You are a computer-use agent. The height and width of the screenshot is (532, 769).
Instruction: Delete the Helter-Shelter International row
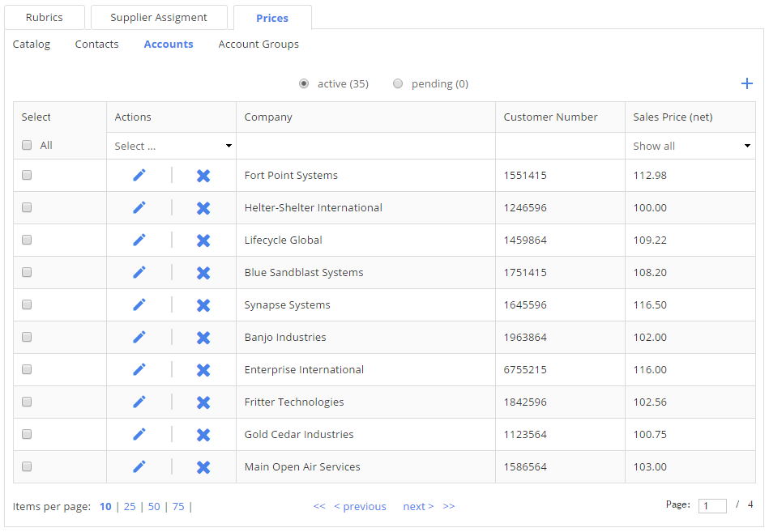(x=203, y=208)
